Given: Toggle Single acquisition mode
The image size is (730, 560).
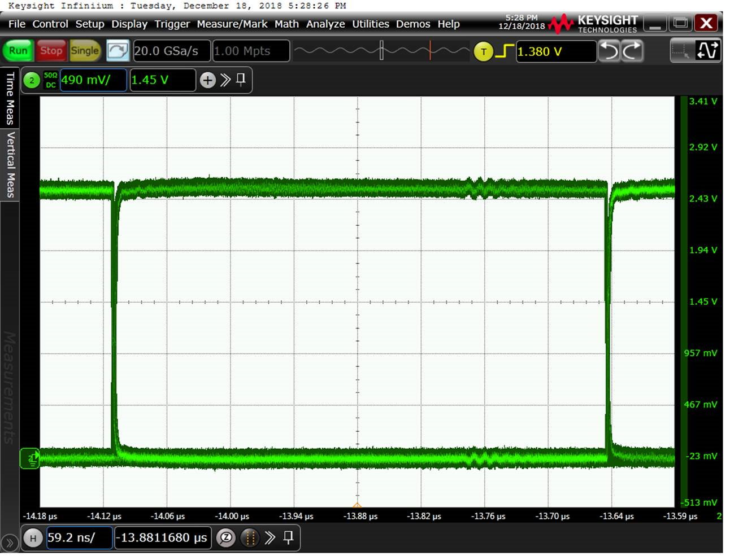Looking at the screenshot, I should click(x=85, y=51).
